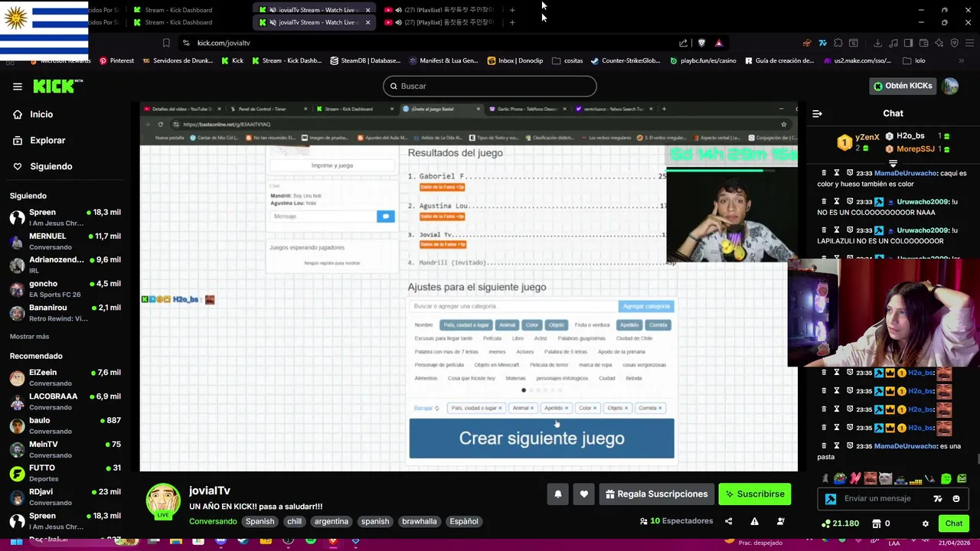Screen dimensions: 980x551
Task: Open Explorar in the sidebar
Action: (47, 140)
